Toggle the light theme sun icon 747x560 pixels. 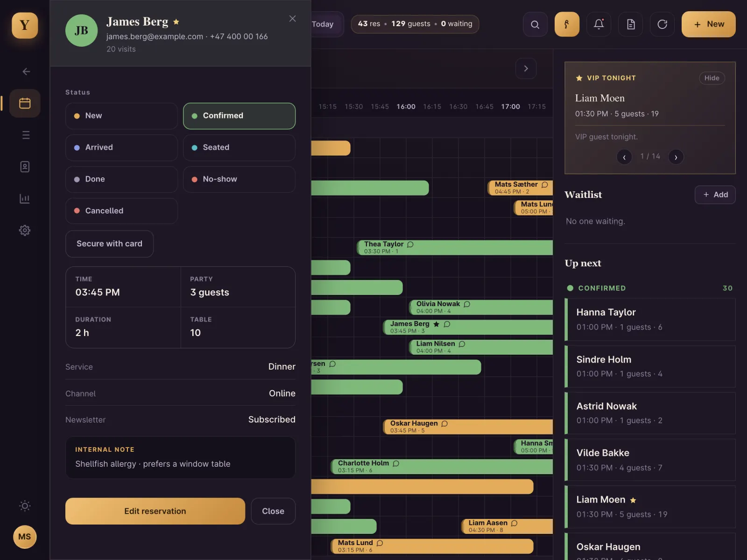(x=25, y=506)
